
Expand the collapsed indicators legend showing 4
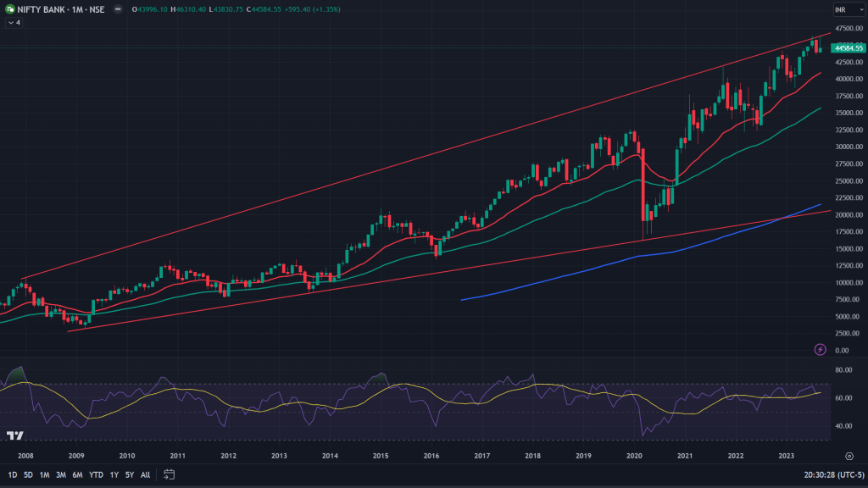(x=14, y=23)
